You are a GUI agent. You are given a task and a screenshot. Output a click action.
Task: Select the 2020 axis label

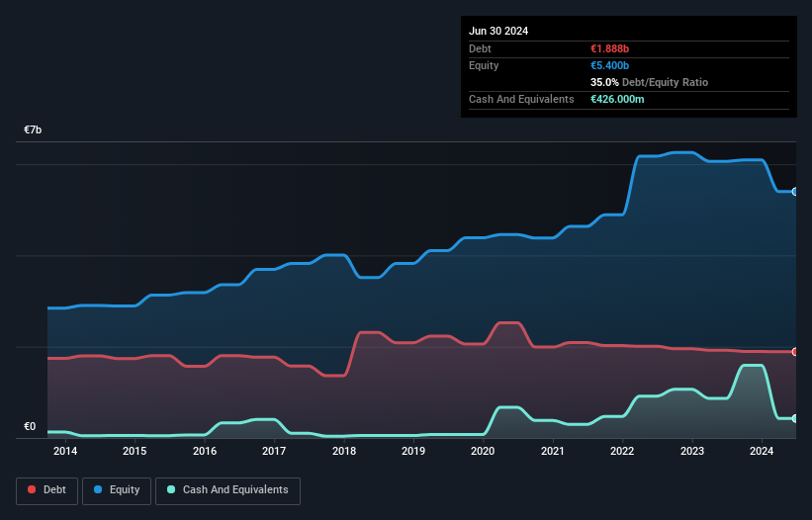tap(483, 451)
